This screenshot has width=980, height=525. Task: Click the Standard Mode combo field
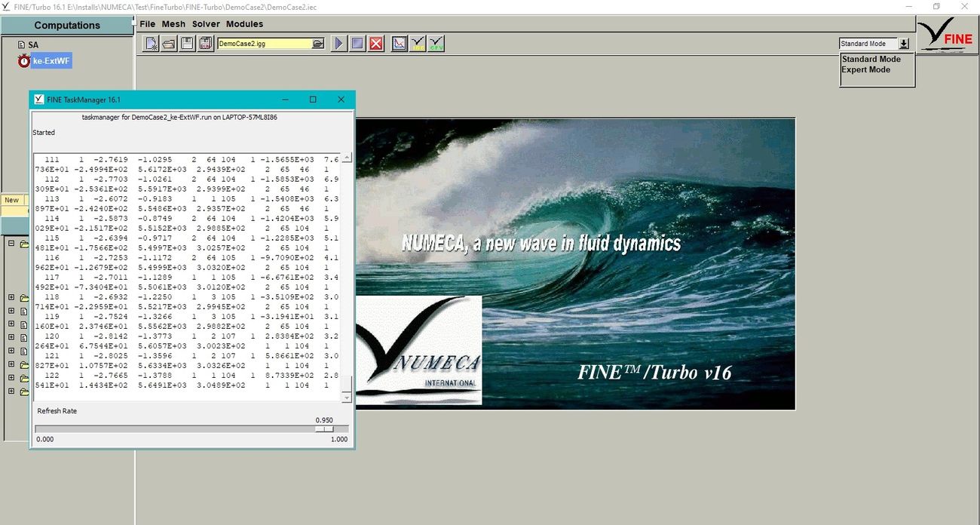pos(868,44)
